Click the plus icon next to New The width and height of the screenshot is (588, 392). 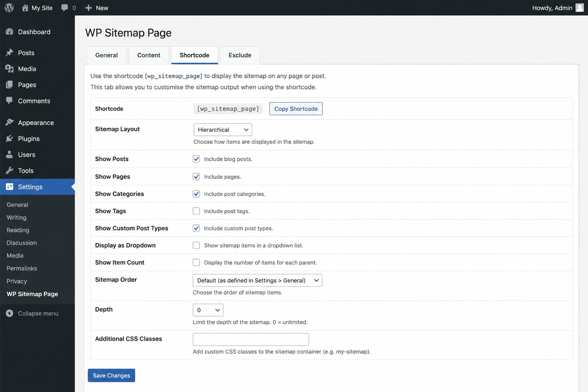(x=88, y=8)
